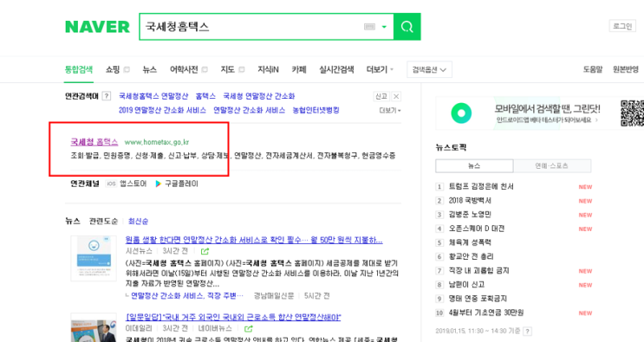This screenshot has width=644, height=342.
Task: Expand related searches 더보기
Action: coord(390,110)
